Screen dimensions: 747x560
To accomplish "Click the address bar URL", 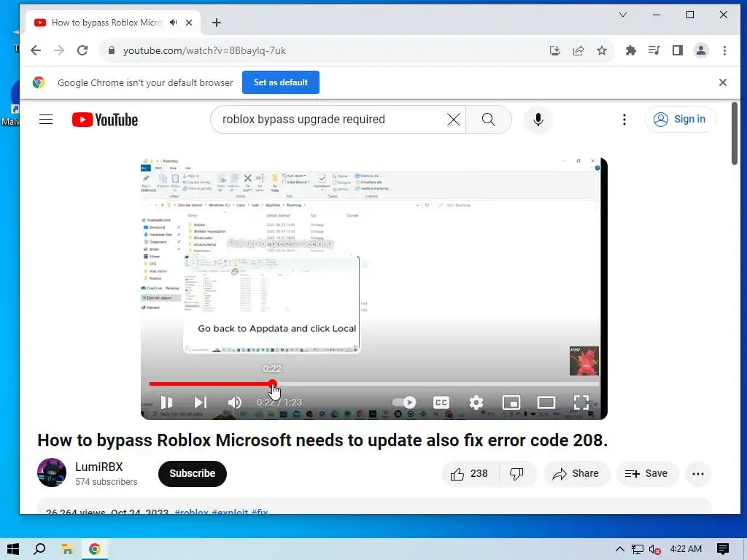I will point(204,50).
